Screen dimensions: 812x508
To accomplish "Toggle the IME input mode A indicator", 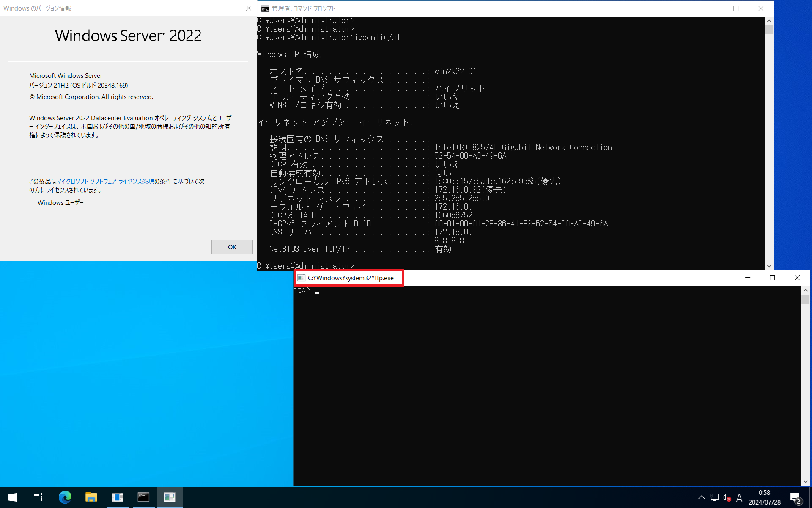I will point(739,498).
